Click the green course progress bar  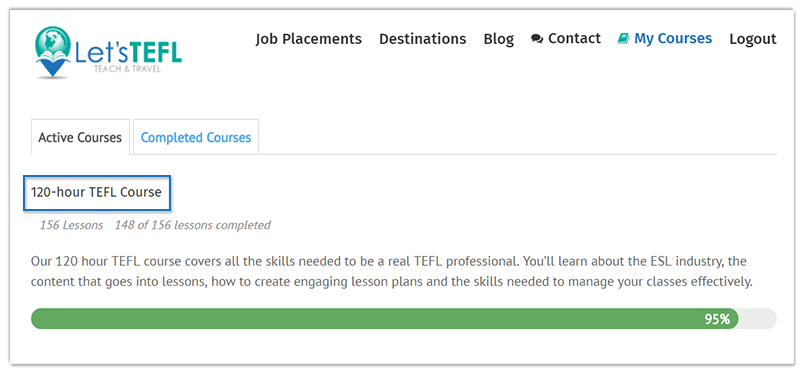pyautogui.click(x=384, y=319)
